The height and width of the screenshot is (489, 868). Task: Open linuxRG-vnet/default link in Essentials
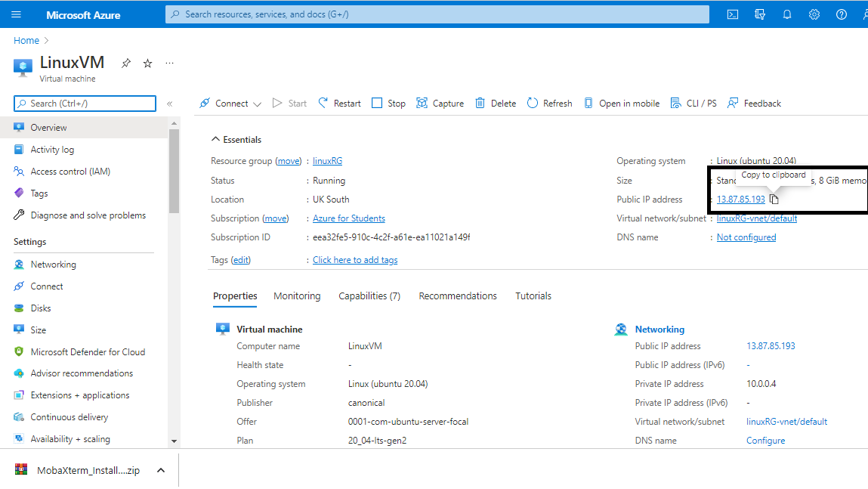click(x=757, y=218)
